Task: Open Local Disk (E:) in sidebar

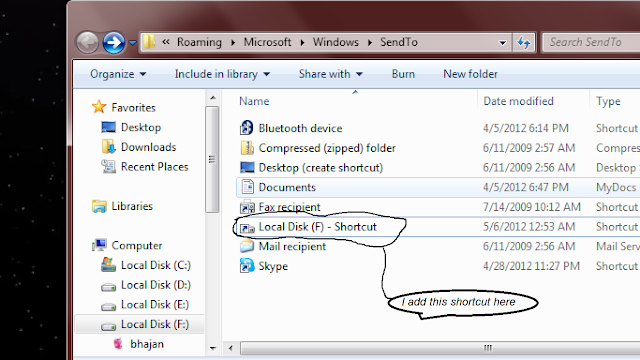Action: point(155,304)
